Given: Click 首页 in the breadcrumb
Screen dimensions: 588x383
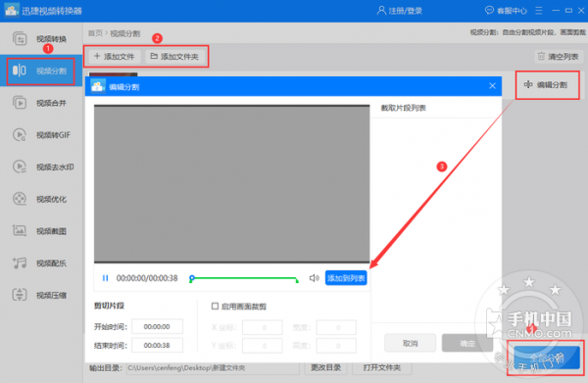Looking at the screenshot, I should point(95,33).
